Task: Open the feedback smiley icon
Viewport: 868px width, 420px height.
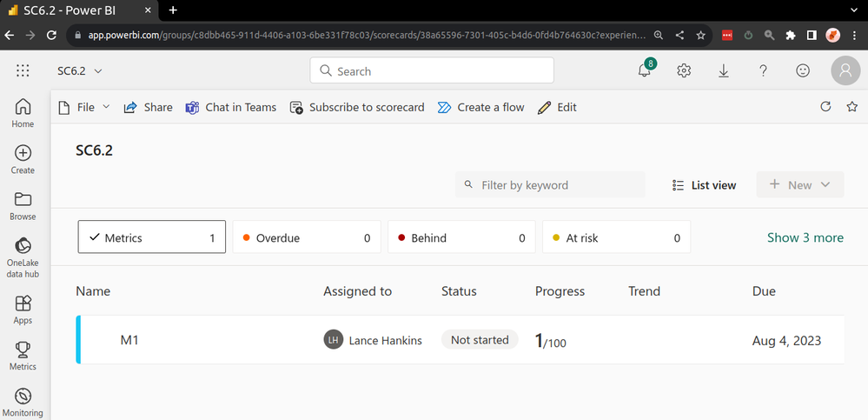Action: (x=803, y=71)
